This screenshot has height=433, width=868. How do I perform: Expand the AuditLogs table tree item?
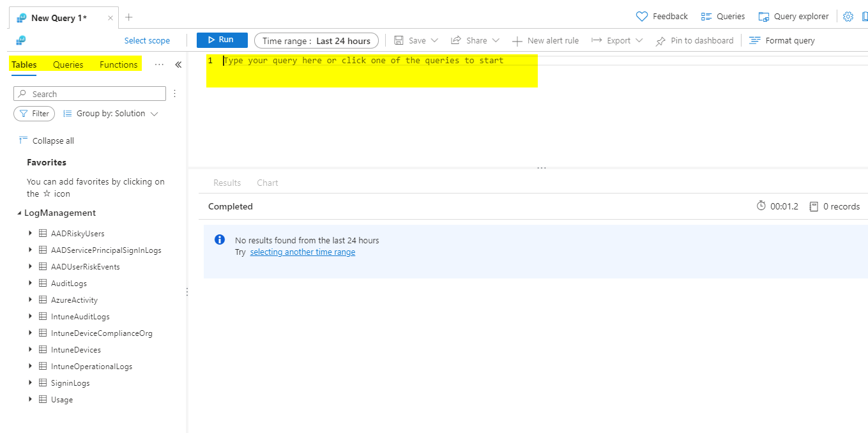30,283
